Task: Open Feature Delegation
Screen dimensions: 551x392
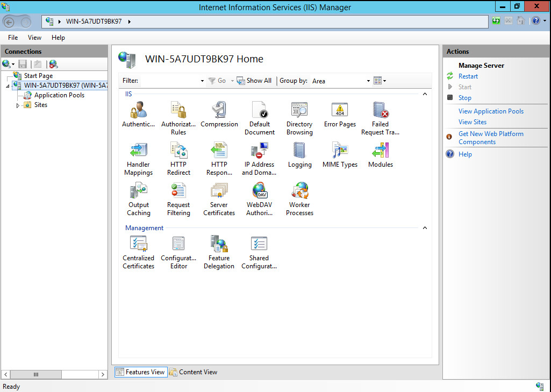Action: pyautogui.click(x=219, y=252)
